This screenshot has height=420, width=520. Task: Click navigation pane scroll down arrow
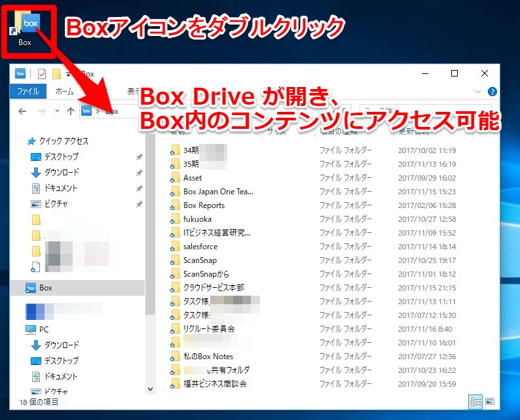[x=150, y=389]
